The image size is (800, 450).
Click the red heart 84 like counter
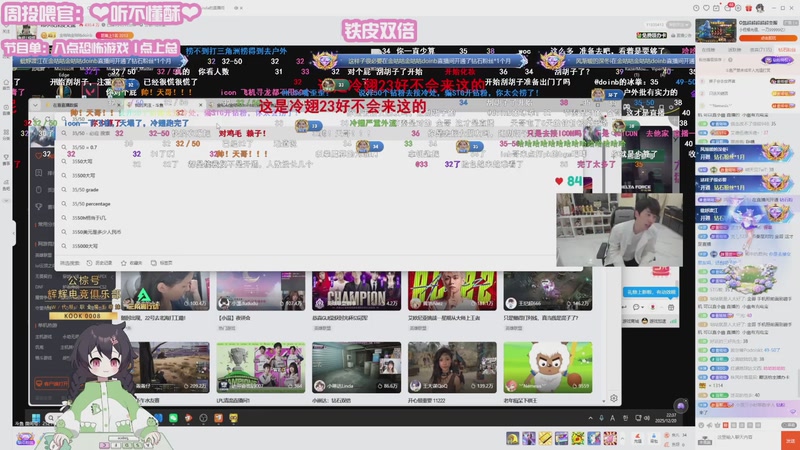pos(568,181)
